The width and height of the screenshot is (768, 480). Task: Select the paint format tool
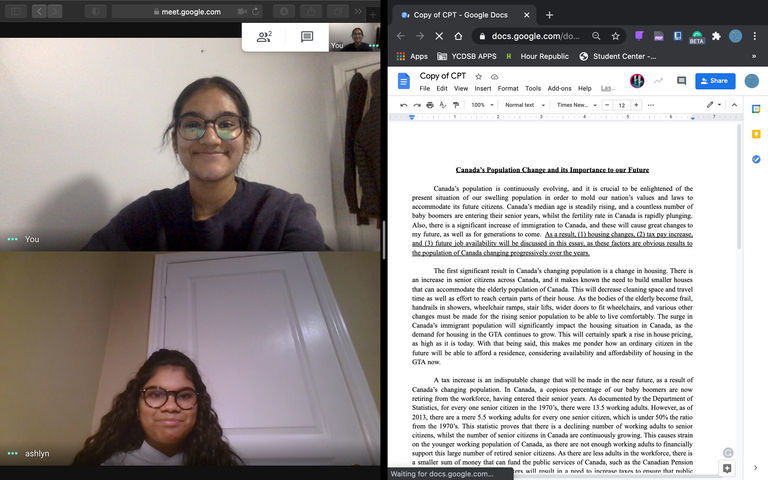point(456,105)
